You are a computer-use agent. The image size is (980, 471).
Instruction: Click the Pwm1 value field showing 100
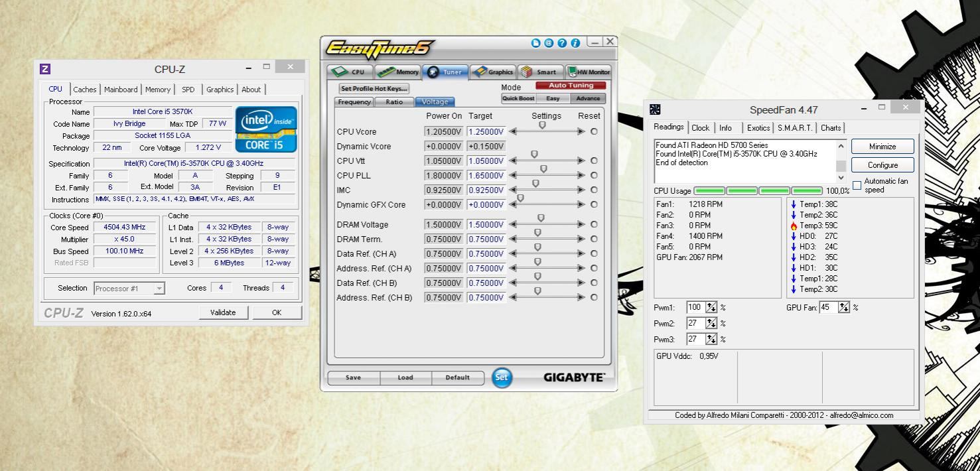tap(696, 308)
